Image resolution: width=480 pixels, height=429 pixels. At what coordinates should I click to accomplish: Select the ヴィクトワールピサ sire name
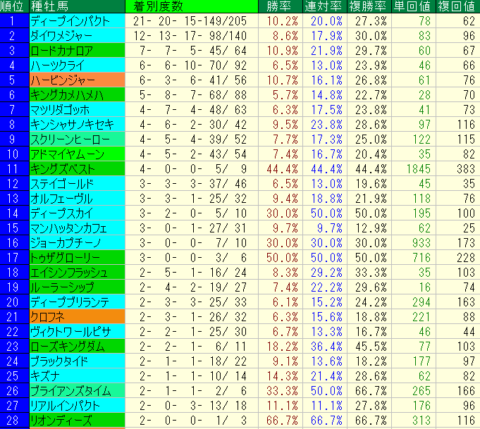point(71,332)
